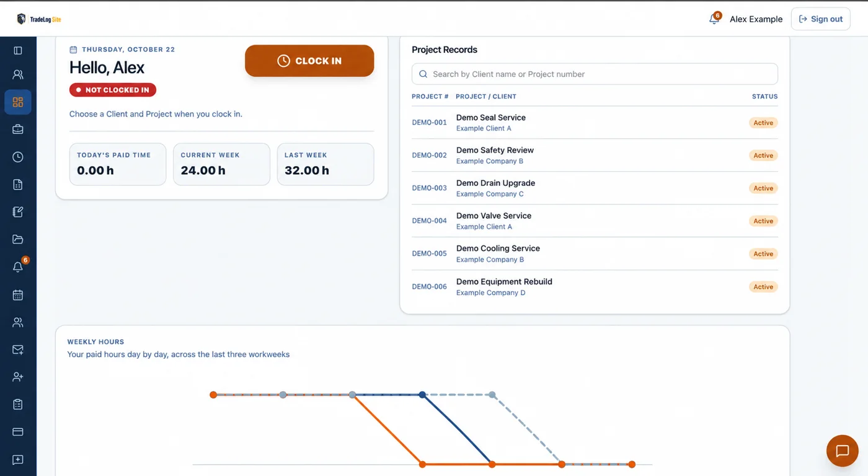The image size is (868, 476).
Task: Sign out of the account
Action: click(x=820, y=19)
